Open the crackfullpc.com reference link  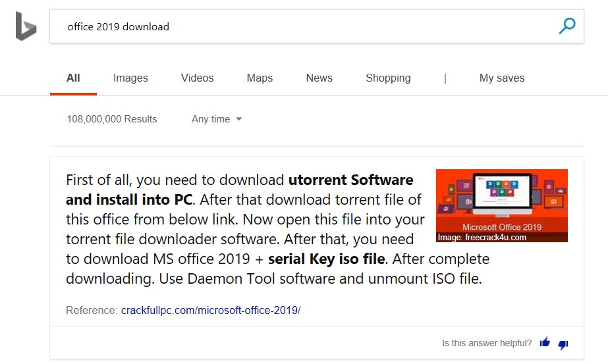[x=210, y=310]
